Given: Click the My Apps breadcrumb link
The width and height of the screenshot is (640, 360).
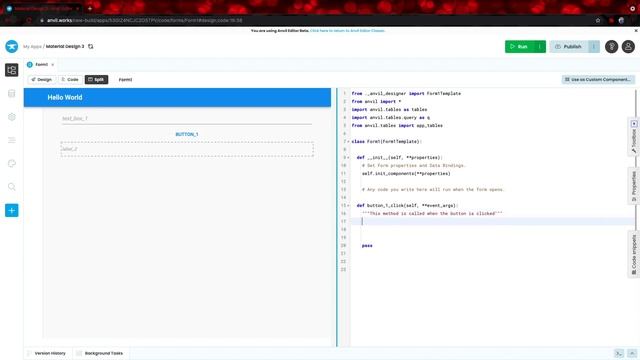Looking at the screenshot, I should [x=32, y=47].
